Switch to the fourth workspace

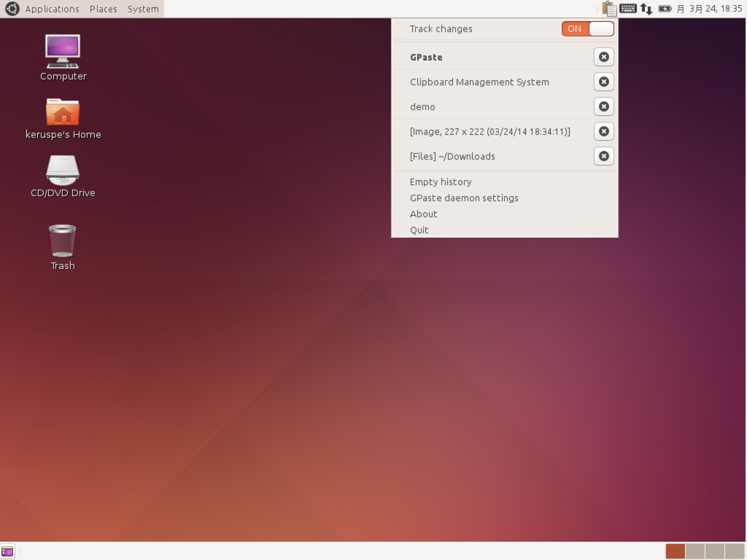735,551
